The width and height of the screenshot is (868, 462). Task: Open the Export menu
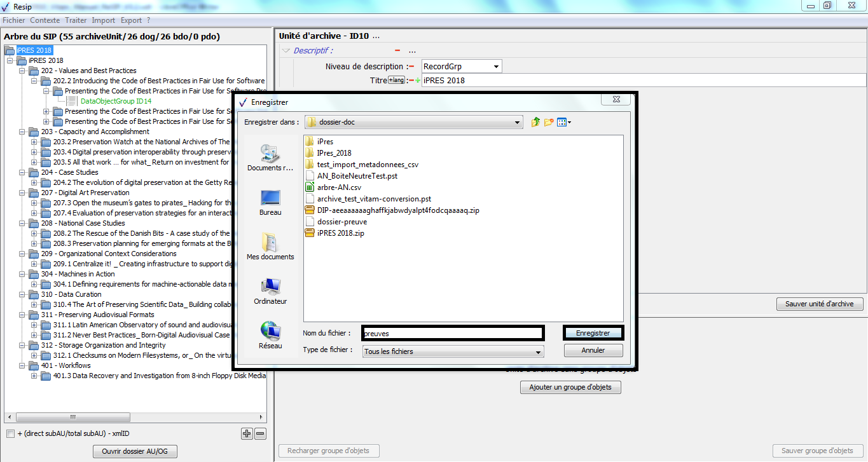(131, 20)
